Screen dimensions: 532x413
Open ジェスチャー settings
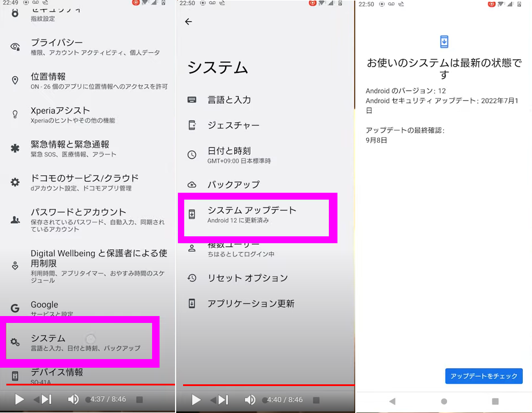pyautogui.click(x=265, y=125)
